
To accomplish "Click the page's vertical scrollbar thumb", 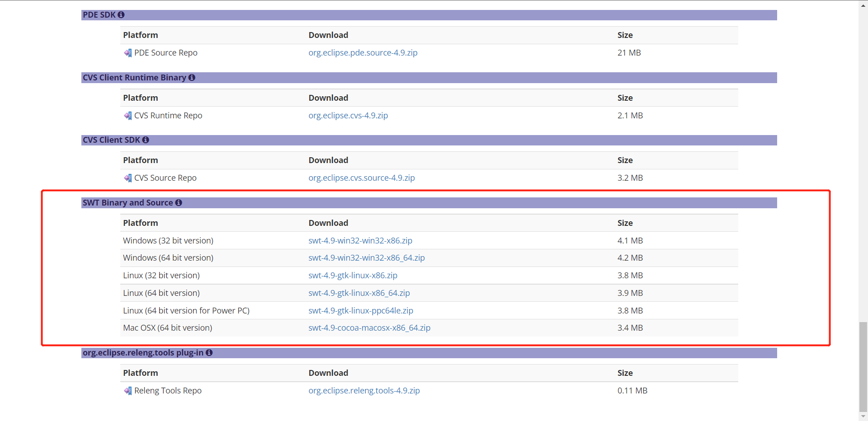I will [x=863, y=366].
